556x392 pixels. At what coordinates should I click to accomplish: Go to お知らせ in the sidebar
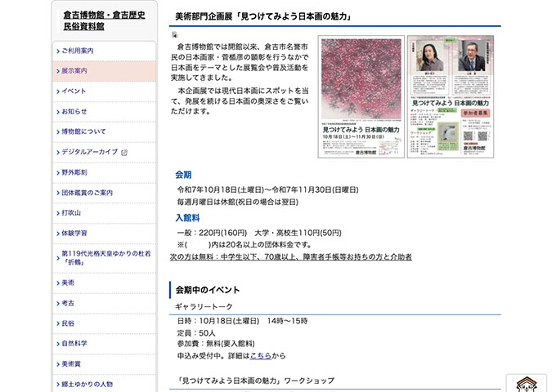73,111
